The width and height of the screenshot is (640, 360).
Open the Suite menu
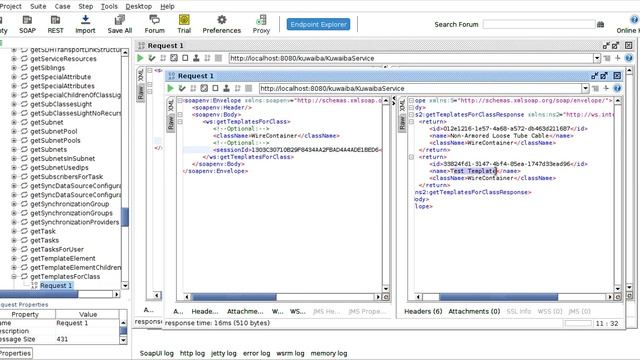tap(38, 6)
